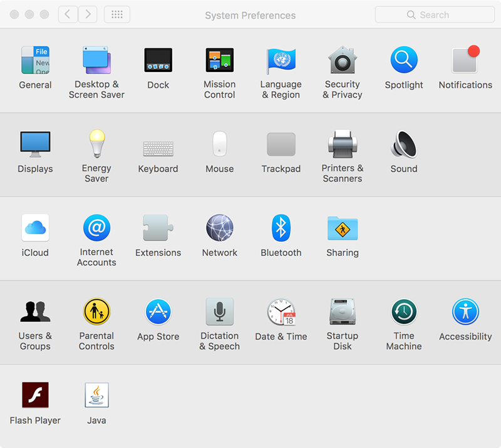Click the back navigation arrow button
The height and width of the screenshot is (448, 501).
68,14
